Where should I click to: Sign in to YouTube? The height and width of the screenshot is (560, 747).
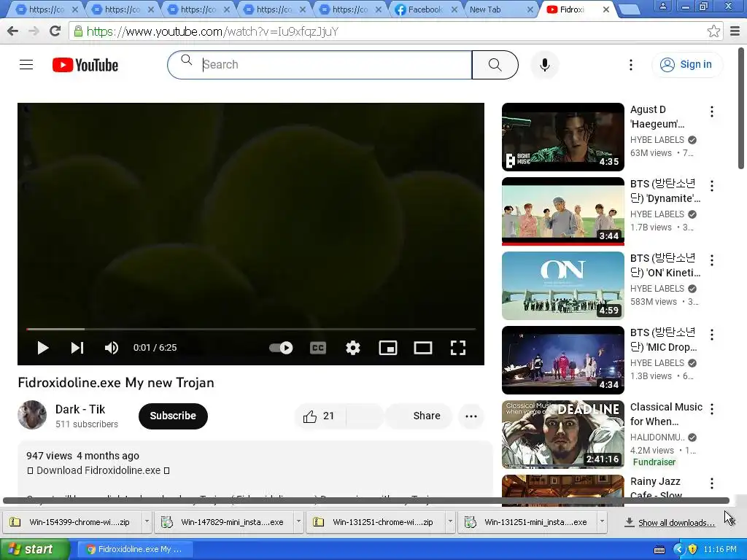coord(686,65)
